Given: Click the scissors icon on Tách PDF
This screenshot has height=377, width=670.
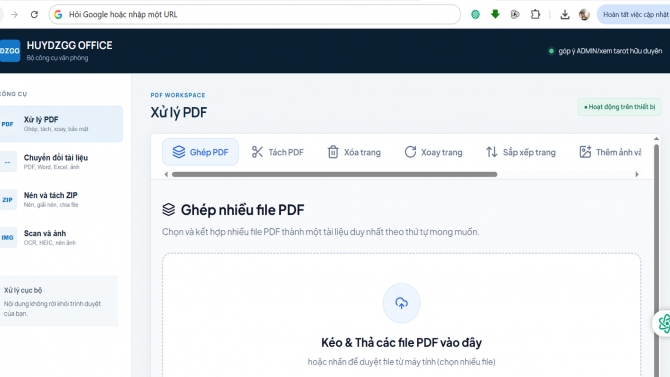Looking at the screenshot, I should coord(257,152).
